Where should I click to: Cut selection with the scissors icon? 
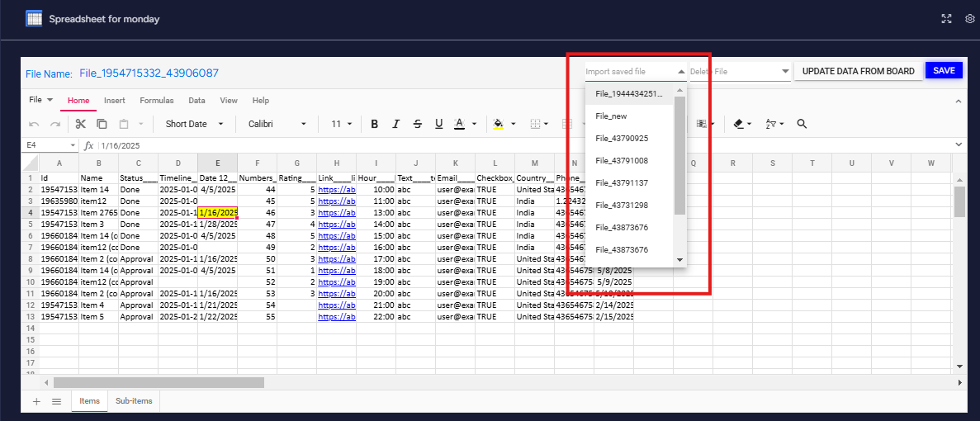point(81,124)
